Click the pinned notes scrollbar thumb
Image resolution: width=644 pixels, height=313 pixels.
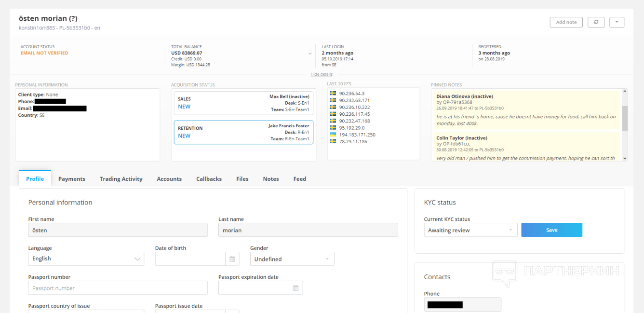tap(625, 118)
